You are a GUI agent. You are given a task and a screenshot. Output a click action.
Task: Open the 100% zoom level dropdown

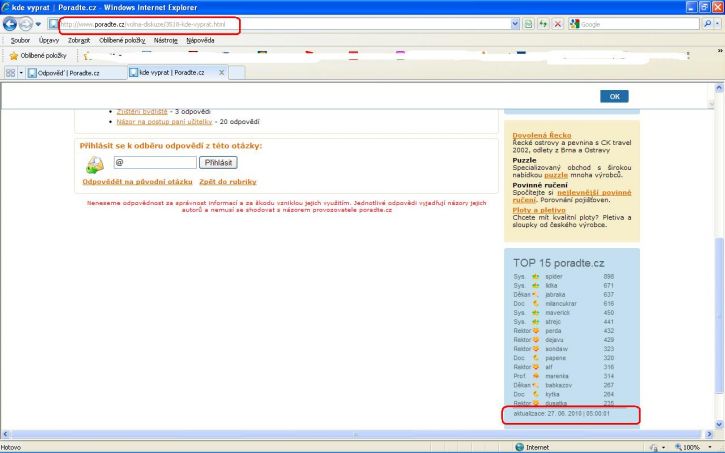[710, 447]
